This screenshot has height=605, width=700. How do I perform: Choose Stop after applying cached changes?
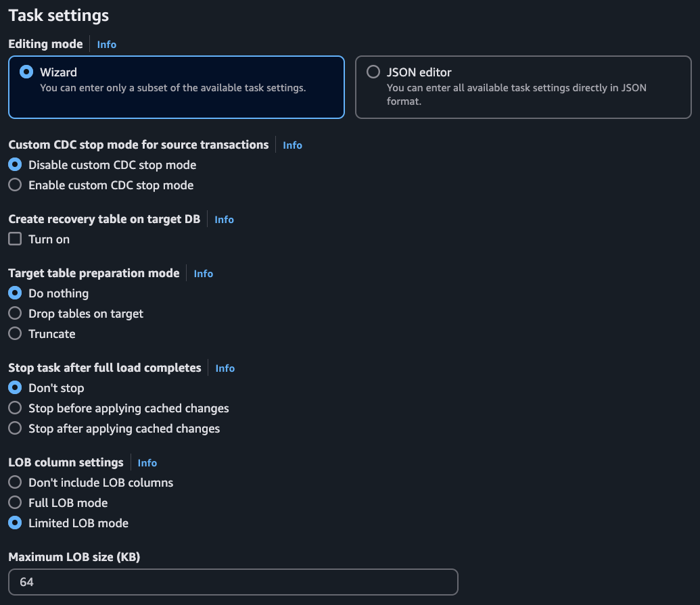click(x=15, y=429)
